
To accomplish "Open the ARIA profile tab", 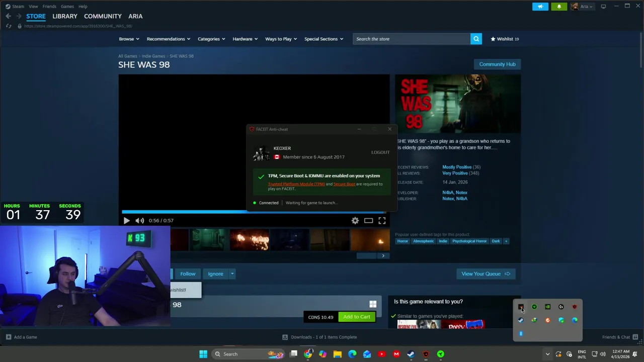I will pyautogui.click(x=135, y=16).
